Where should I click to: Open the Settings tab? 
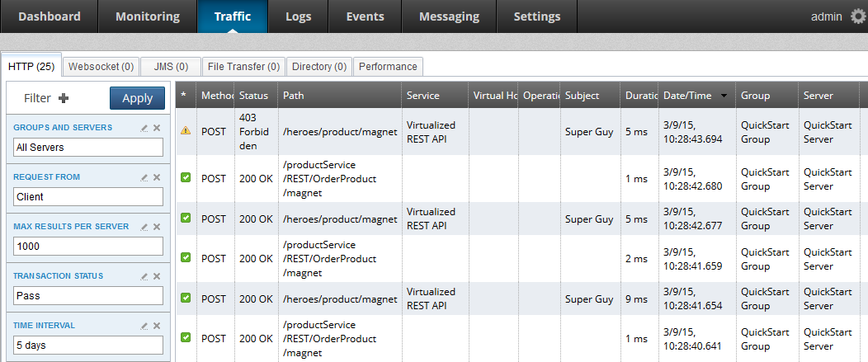(x=537, y=16)
